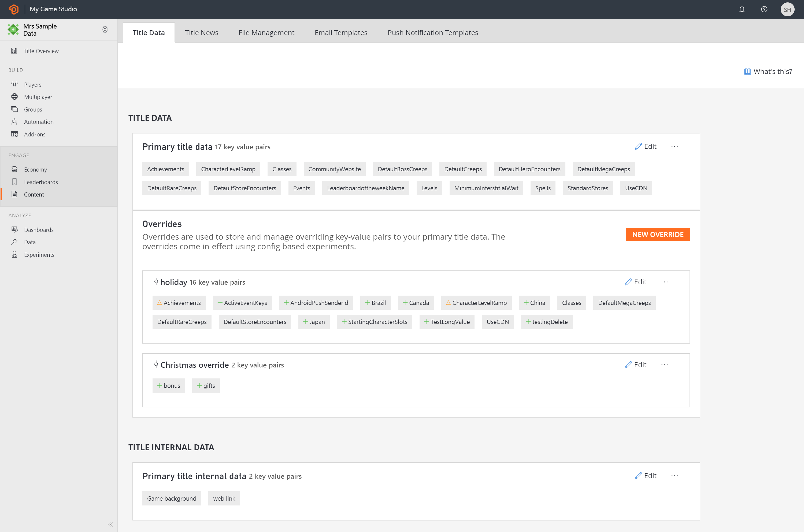Expand the holiday override options menu
Viewport: 804px width, 532px height.
[664, 281]
